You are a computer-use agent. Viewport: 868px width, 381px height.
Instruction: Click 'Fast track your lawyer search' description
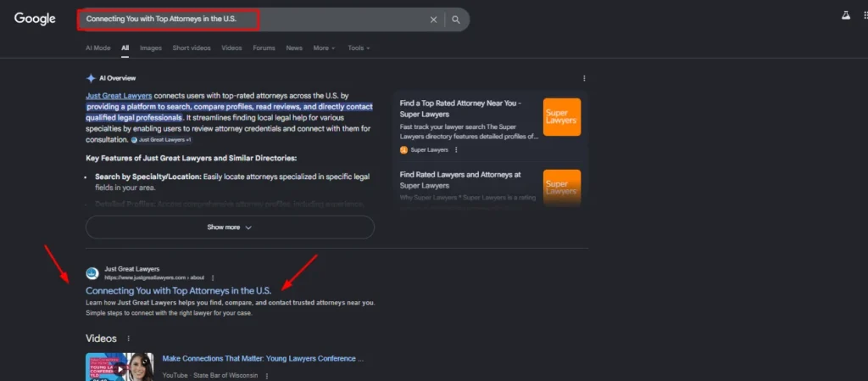pyautogui.click(x=469, y=132)
